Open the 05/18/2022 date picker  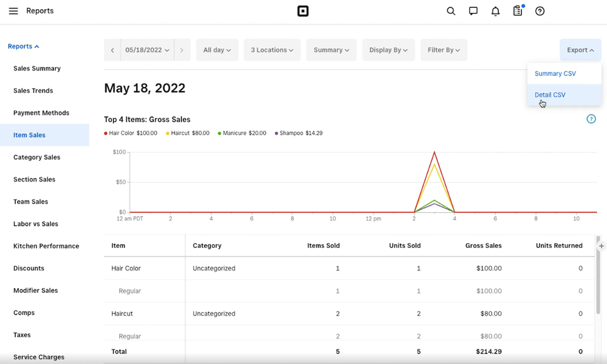click(x=147, y=50)
